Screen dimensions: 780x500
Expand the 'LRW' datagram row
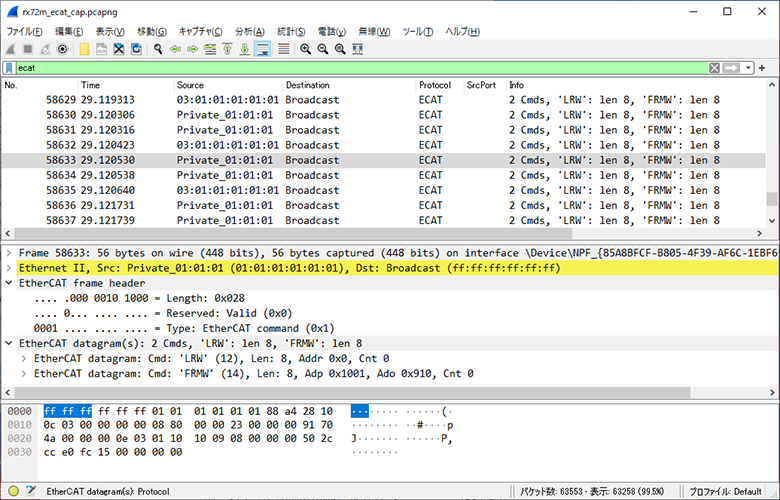pyautogui.click(x=23, y=358)
